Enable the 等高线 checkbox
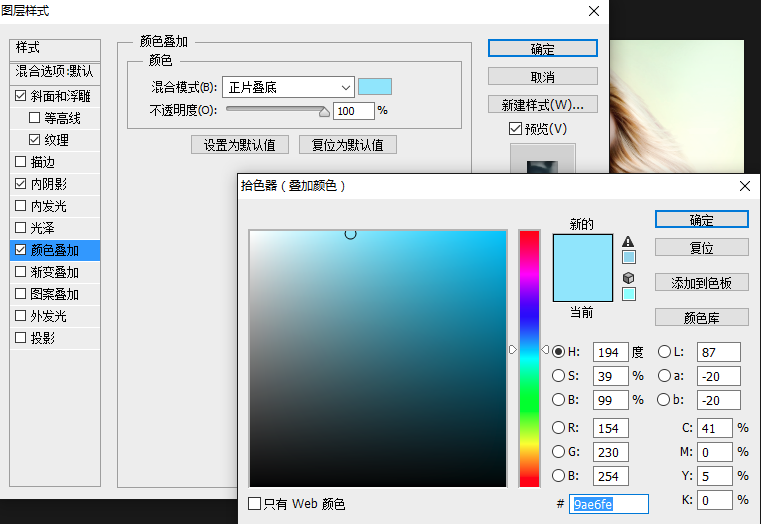Image resolution: width=761 pixels, height=524 pixels. tap(34, 117)
